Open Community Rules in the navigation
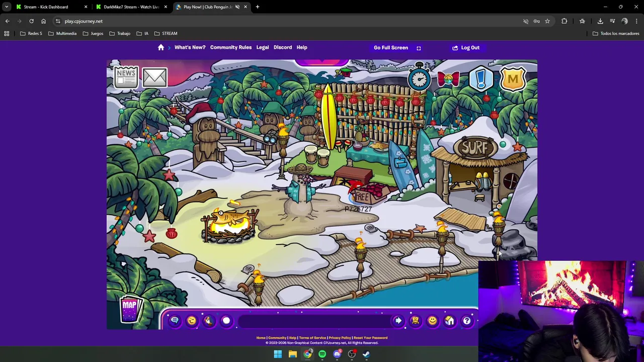This screenshot has height=362, width=644. pyautogui.click(x=231, y=47)
